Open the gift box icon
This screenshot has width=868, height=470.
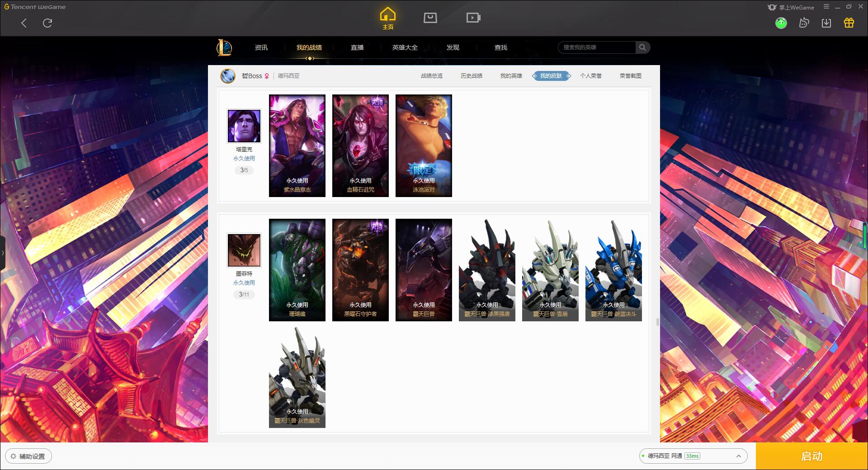(x=849, y=23)
